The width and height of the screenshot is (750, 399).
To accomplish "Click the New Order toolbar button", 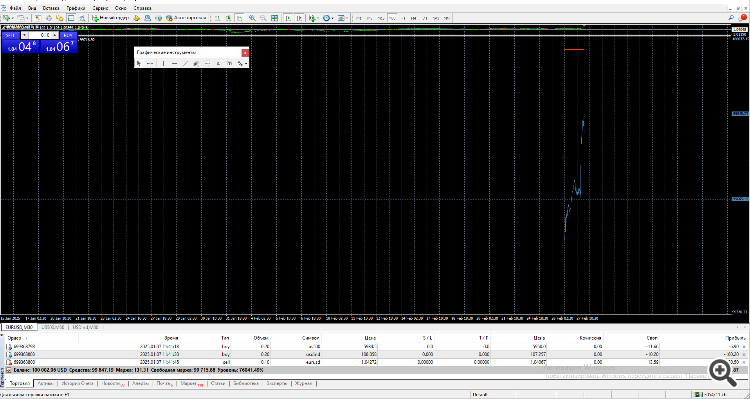I will [110, 18].
